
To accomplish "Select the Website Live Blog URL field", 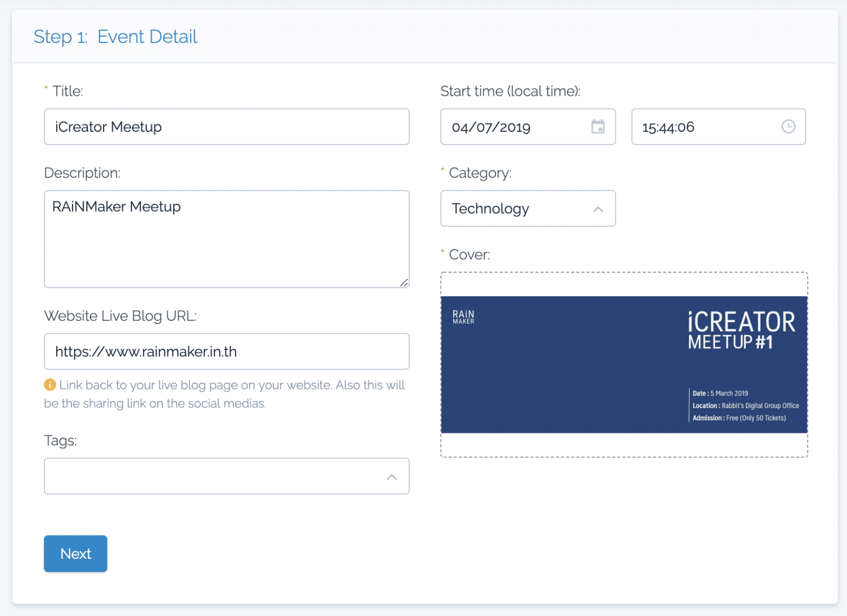I will tap(227, 352).
